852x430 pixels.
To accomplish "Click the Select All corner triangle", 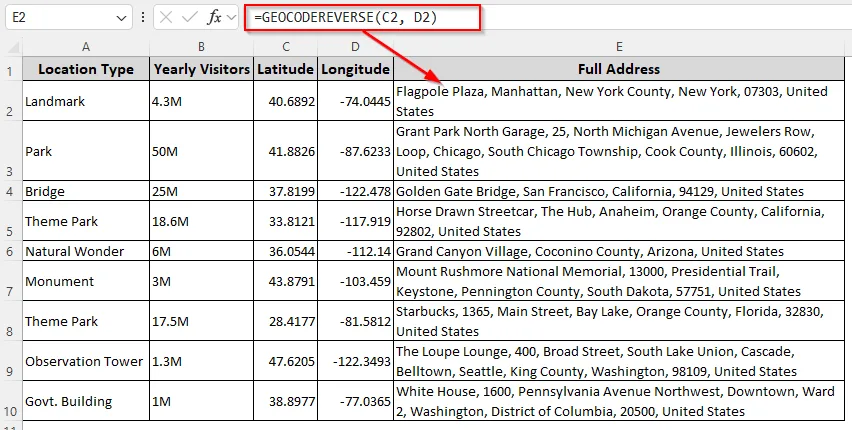I will [x=12, y=47].
